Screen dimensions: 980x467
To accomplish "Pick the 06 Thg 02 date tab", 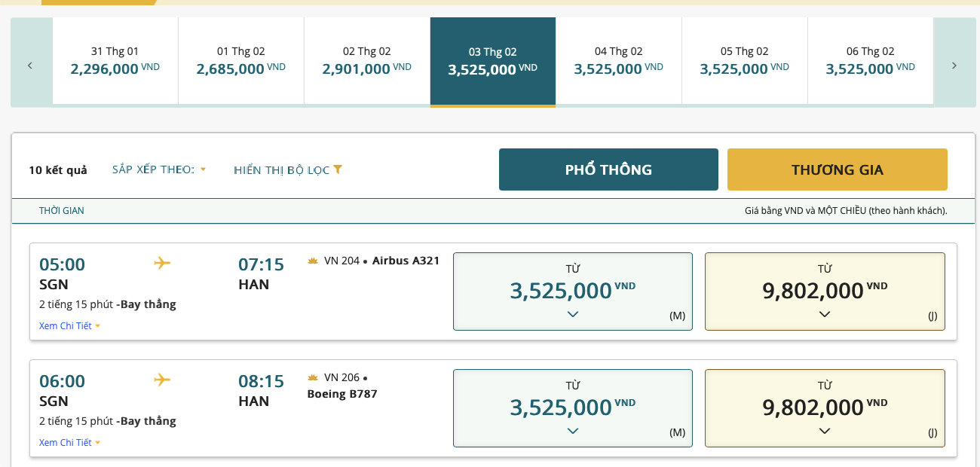I will point(870,61).
